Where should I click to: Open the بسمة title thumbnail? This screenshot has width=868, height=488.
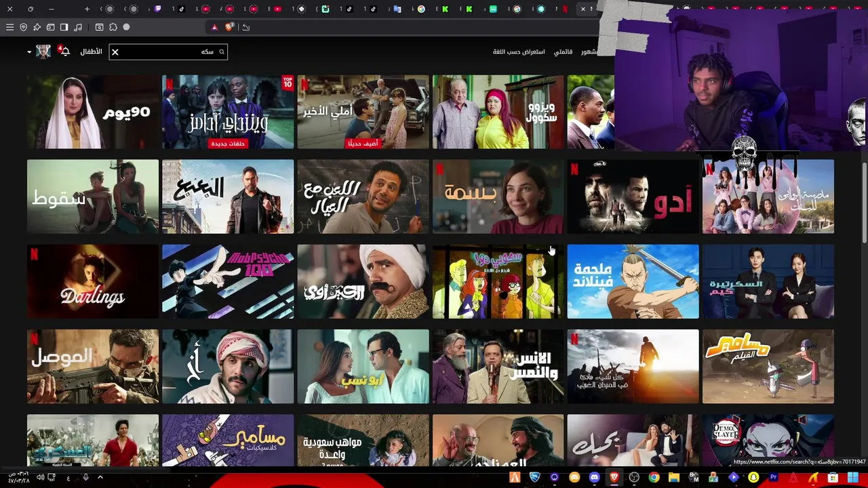pos(498,197)
